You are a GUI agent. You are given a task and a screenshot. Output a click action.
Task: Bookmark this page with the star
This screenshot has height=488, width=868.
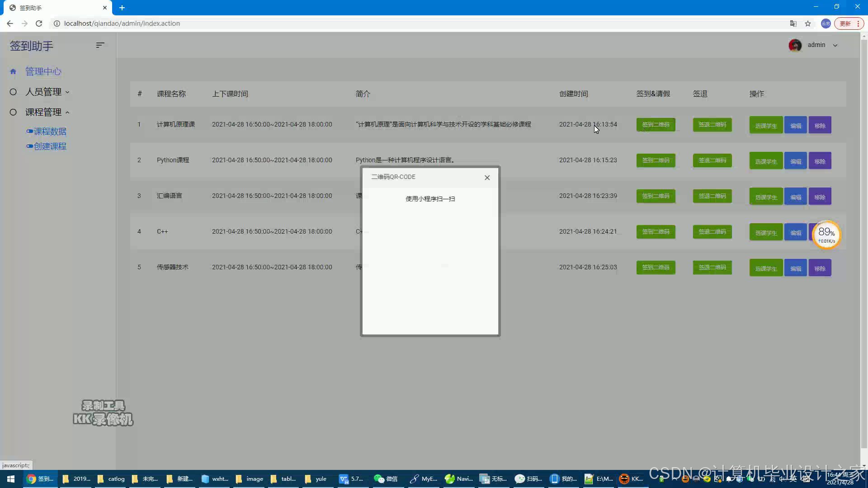(808, 23)
